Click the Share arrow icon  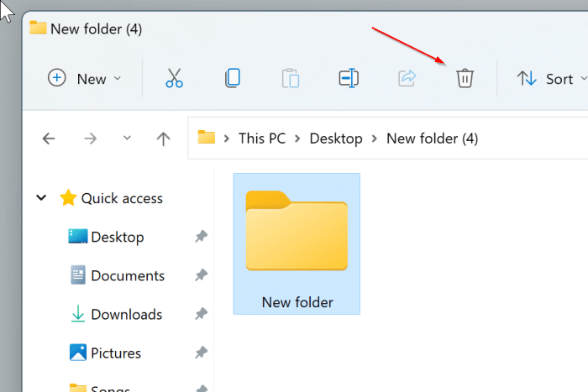407,78
